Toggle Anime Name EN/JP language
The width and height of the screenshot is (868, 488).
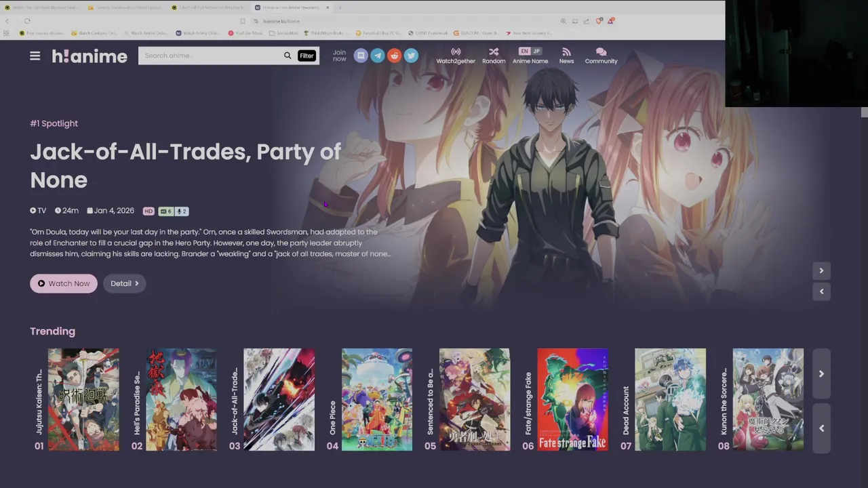(530, 56)
